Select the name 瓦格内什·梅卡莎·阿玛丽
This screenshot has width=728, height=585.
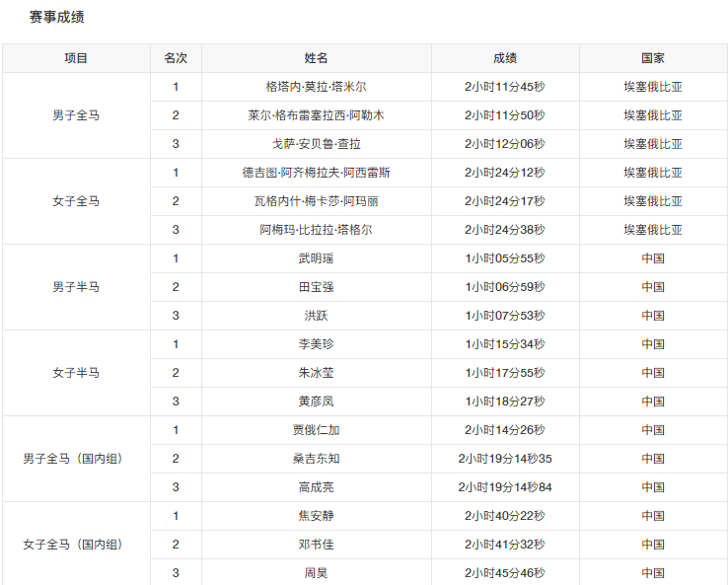[317, 201]
